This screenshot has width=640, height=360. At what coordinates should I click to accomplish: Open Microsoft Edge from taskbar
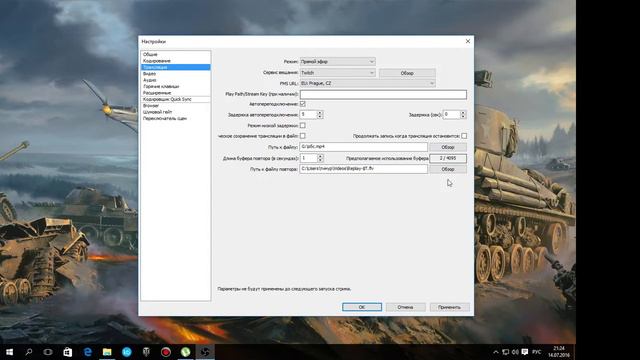(87, 352)
